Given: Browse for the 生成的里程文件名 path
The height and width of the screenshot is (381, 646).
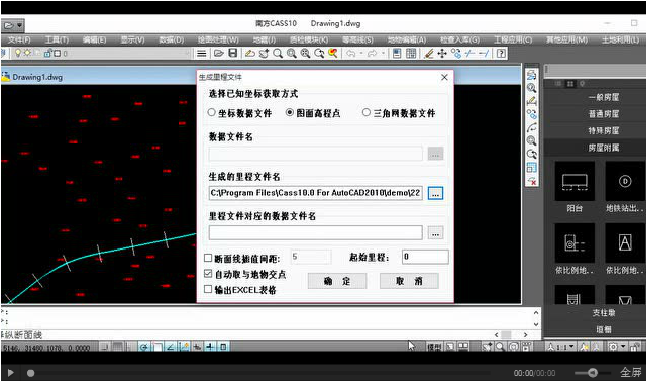Looking at the screenshot, I should 435,193.
